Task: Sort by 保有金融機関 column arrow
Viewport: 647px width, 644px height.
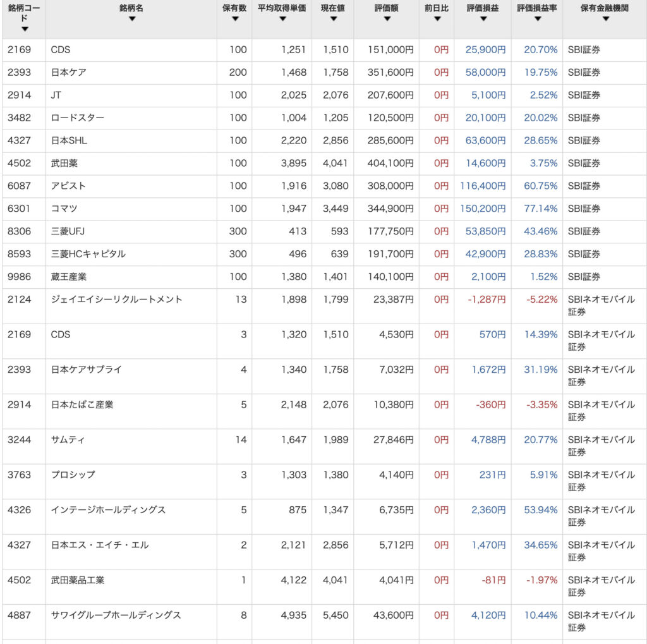Action: (x=606, y=18)
